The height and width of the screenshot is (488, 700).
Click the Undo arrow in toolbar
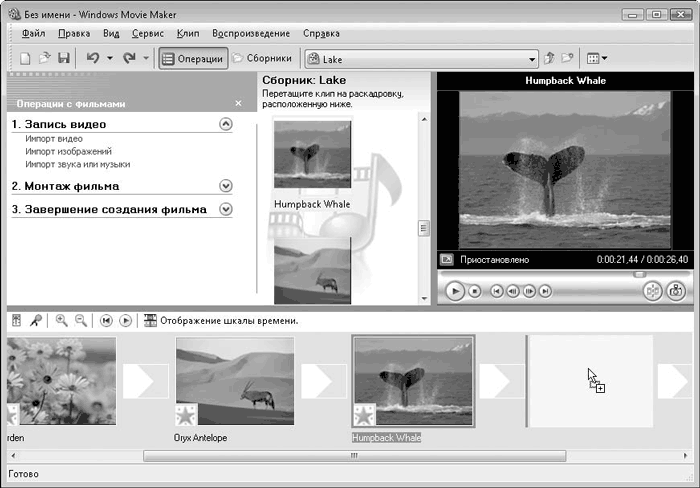[92, 59]
